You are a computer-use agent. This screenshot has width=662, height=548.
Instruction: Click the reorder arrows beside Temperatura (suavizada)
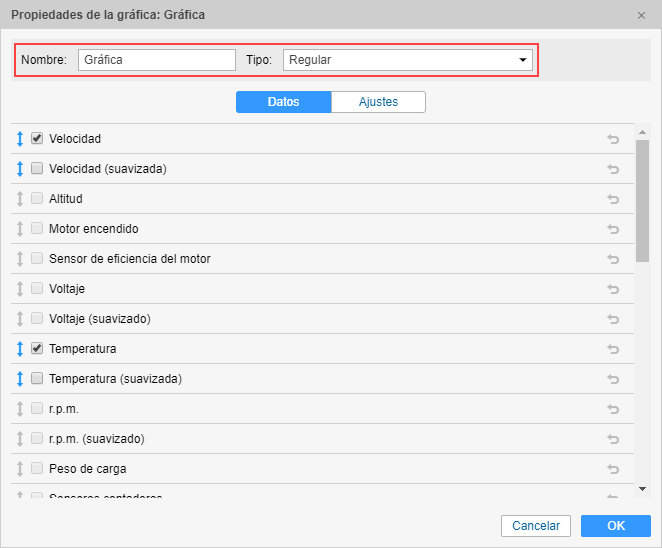(19, 379)
